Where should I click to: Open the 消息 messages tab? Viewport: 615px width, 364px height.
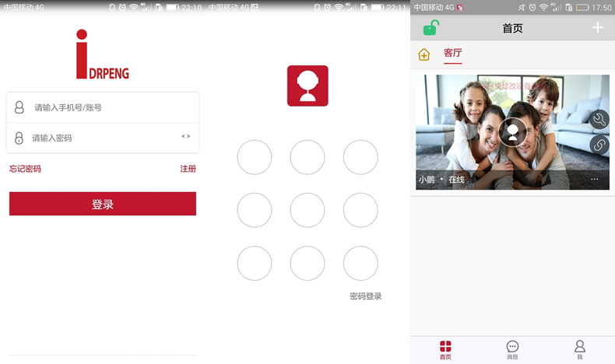point(512,349)
